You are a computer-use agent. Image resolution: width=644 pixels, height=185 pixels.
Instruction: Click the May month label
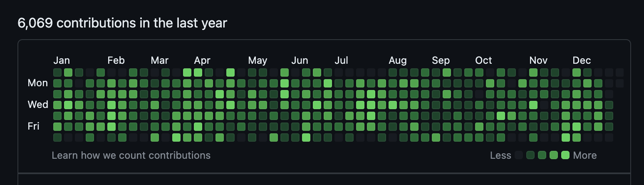[x=258, y=60]
